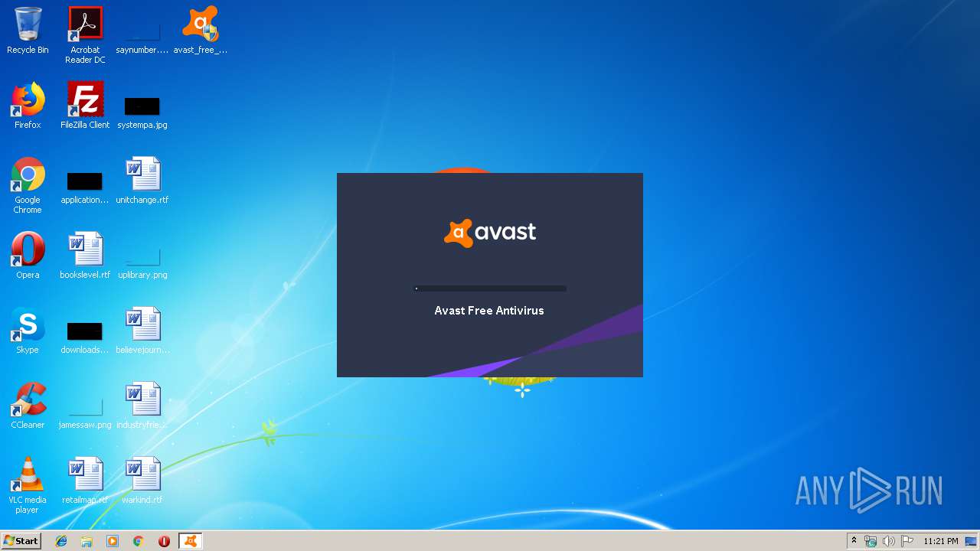
Task: Open Chrome from the taskbar
Action: point(139,541)
